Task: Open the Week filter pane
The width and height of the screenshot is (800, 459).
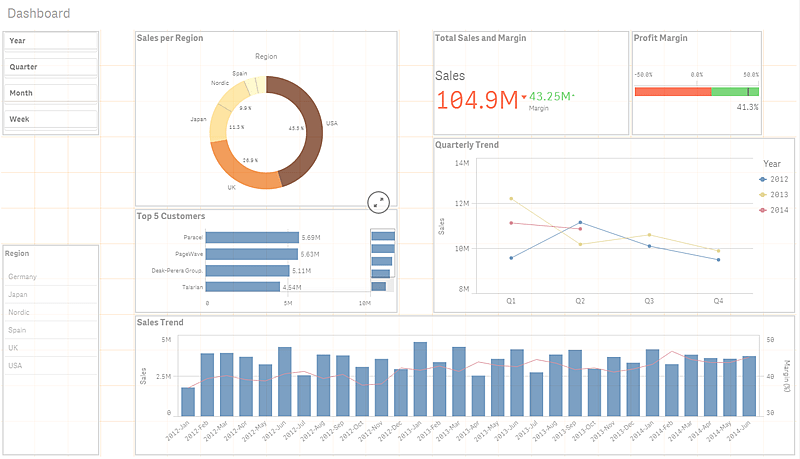Action: pyautogui.click(x=51, y=119)
